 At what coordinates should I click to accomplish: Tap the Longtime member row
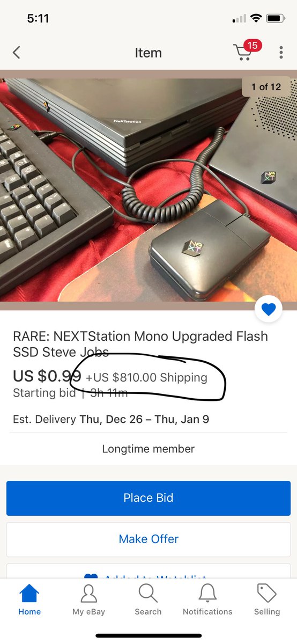tap(148, 449)
